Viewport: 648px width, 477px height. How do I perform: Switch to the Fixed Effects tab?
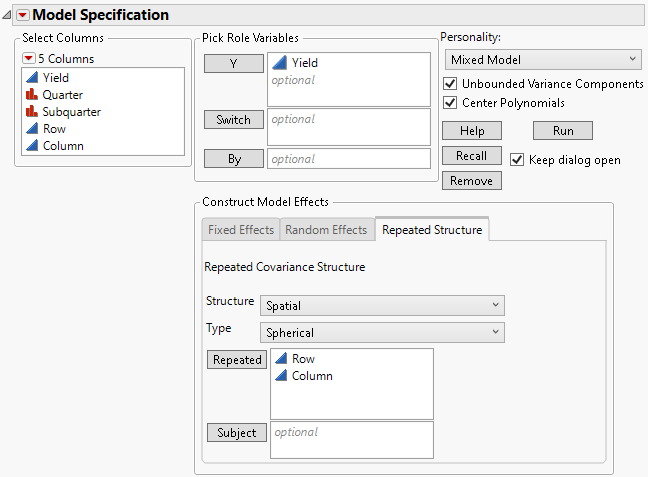pos(240,230)
